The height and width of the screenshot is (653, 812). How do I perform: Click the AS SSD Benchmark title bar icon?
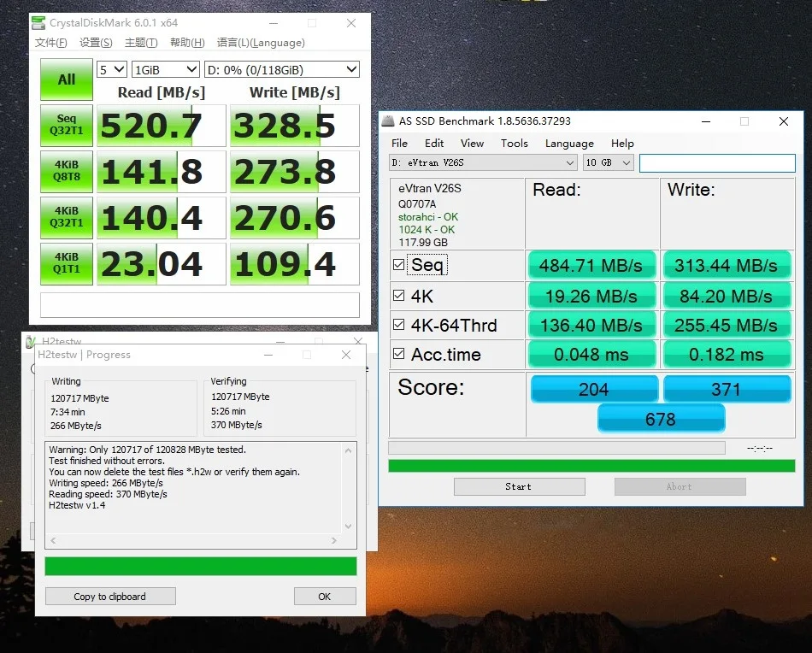[x=388, y=121]
